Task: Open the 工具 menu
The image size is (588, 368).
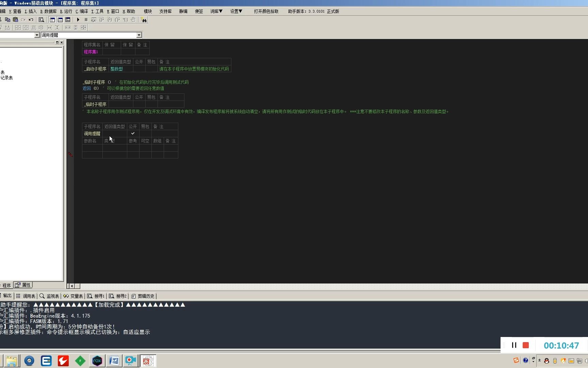Action: (x=97, y=11)
